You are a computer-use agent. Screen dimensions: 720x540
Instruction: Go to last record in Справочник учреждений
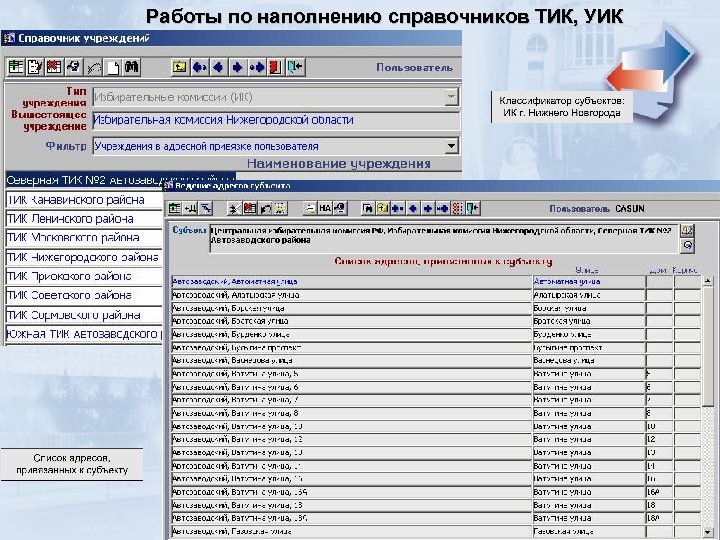pyautogui.click(x=257, y=67)
